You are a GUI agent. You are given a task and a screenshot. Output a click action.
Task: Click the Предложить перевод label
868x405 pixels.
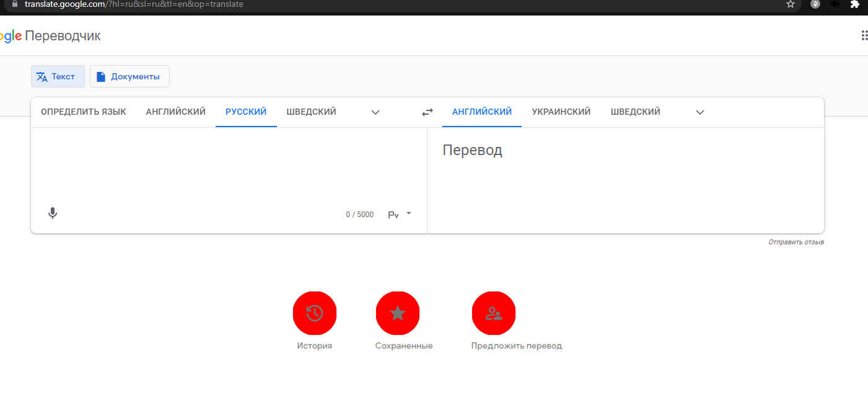tap(517, 346)
